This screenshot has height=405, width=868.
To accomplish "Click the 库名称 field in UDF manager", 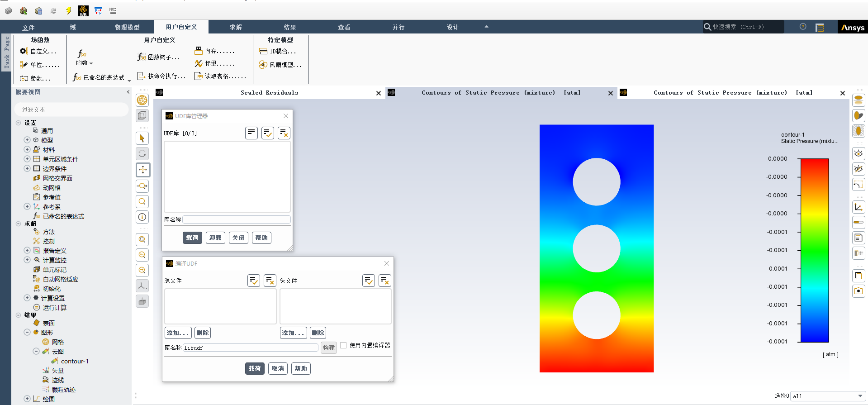I will [x=237, y=219].
